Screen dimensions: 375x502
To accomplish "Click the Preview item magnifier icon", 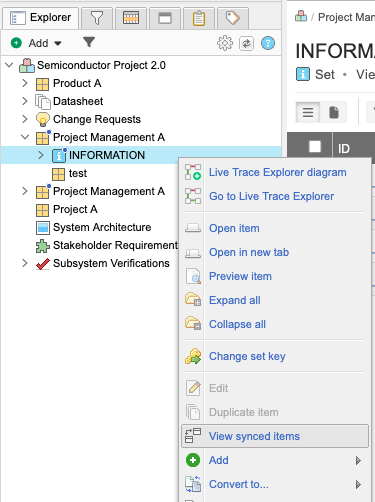I will point(193,276).
